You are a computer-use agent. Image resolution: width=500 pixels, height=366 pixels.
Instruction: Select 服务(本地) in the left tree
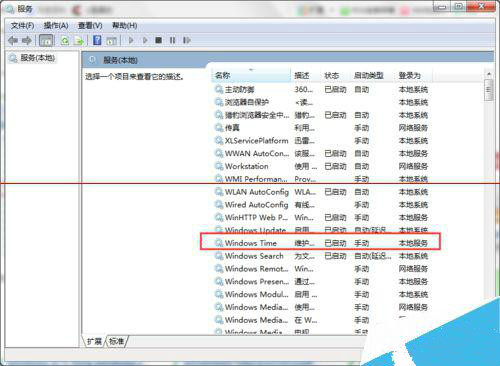(37, 58)
